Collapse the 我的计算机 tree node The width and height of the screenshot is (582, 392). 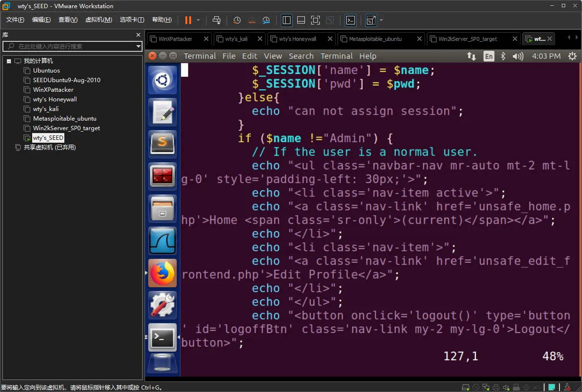pyautogui.click(x=9, y=61)
